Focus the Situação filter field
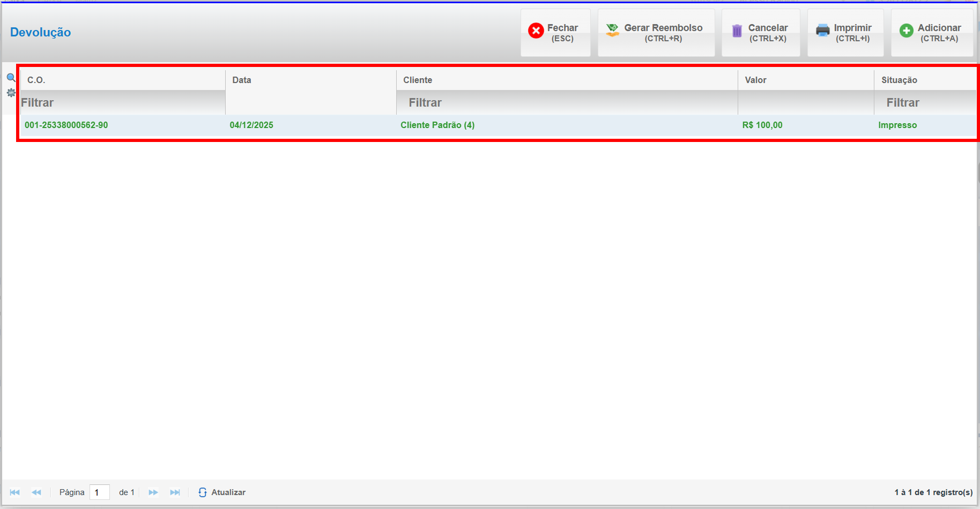Screen dimensions: 980x509 (925, 103)
